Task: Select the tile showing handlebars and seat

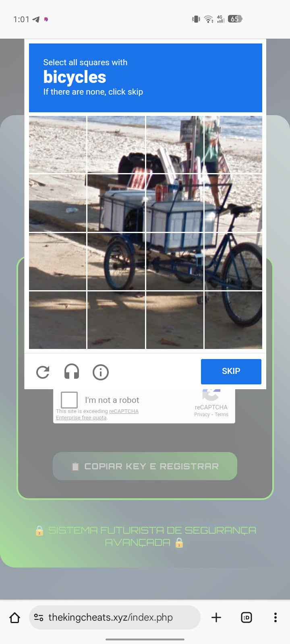Action: pyautogui.click(x=233, y=203)
